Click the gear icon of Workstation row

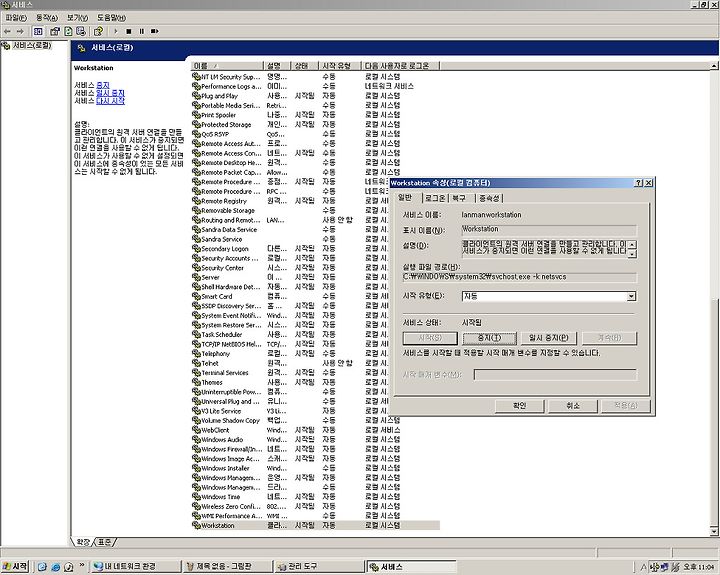click(x=196, y=525)
